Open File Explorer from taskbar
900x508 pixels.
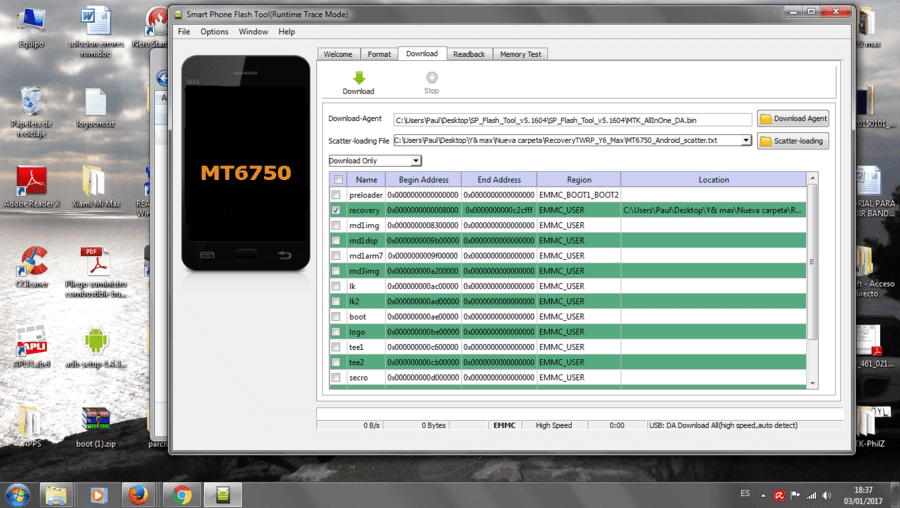[x=56, y=495]
